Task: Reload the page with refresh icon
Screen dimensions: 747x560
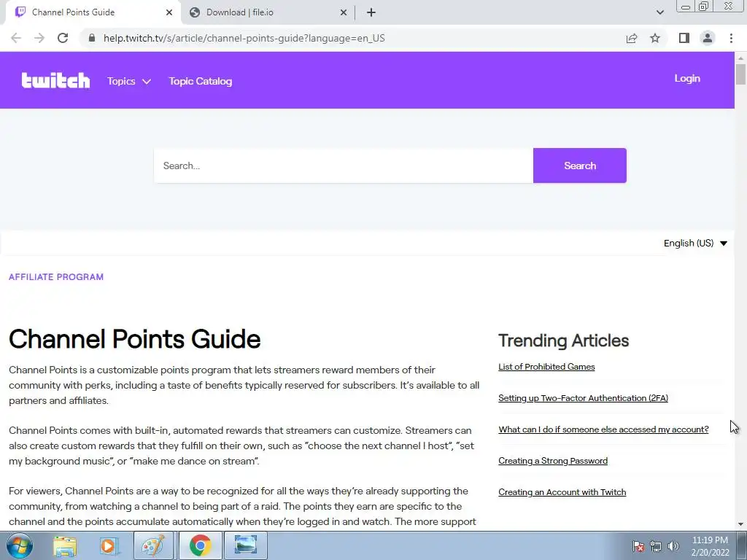Action: (x=63, y=38)
